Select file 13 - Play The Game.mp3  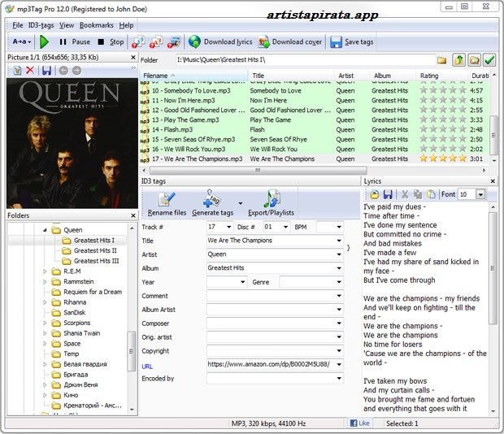pyautogui.click(x=185, y=119)
